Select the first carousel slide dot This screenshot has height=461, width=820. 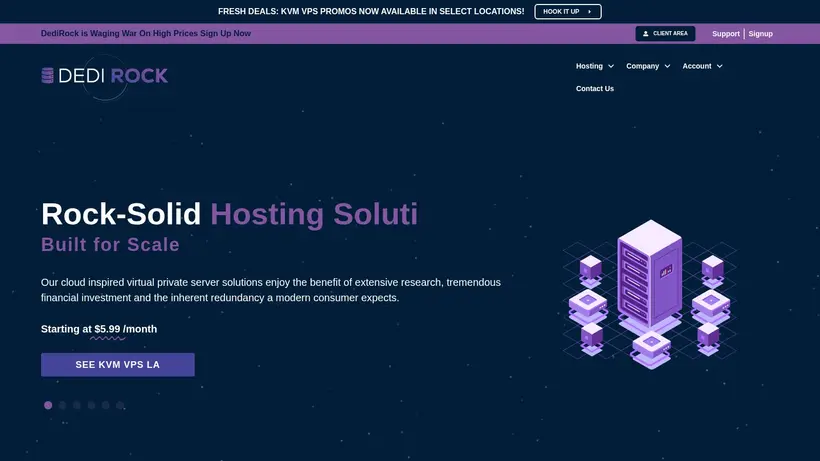[48, 405]
